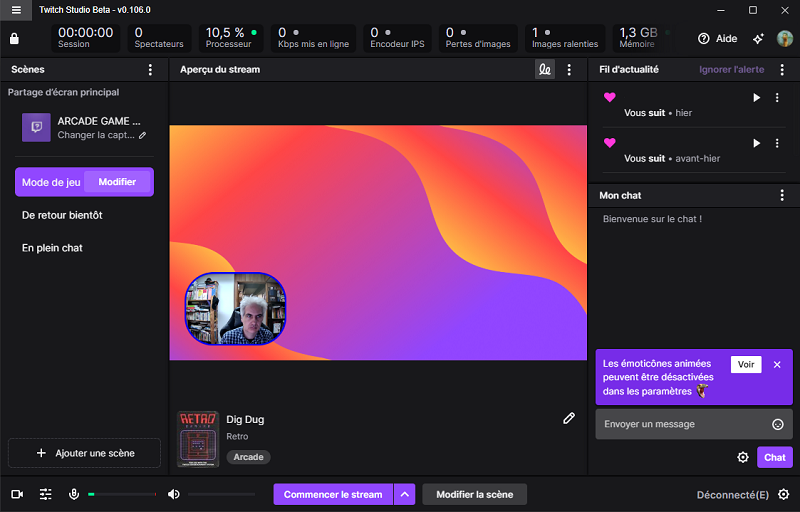800x512 pixels.
Task: Open the emoticon picker in chat input
Action: coord(778,424)
